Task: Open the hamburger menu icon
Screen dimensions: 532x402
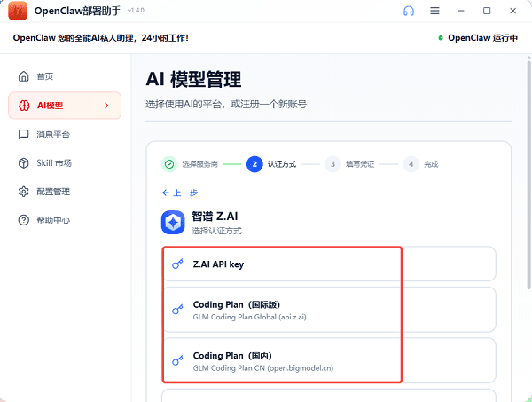Action: [x=434, y=11]
